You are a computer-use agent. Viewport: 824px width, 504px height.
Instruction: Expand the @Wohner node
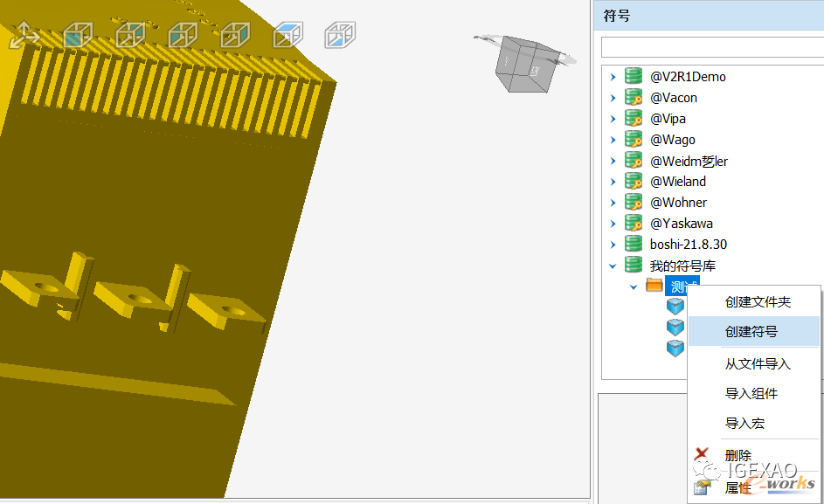click(x=613, y=203)
